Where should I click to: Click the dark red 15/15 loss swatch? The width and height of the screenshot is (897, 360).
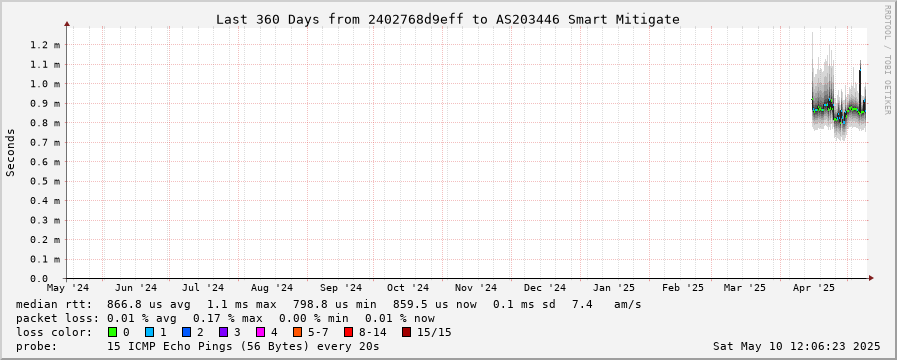coord(406,332)
